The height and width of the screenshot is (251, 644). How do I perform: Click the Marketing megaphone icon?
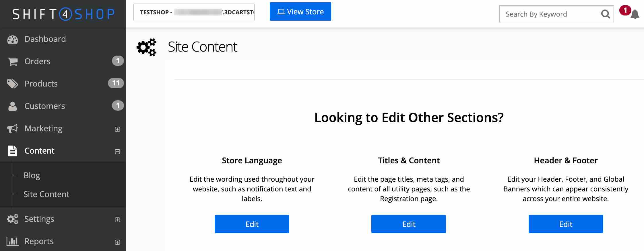point(12,128)
